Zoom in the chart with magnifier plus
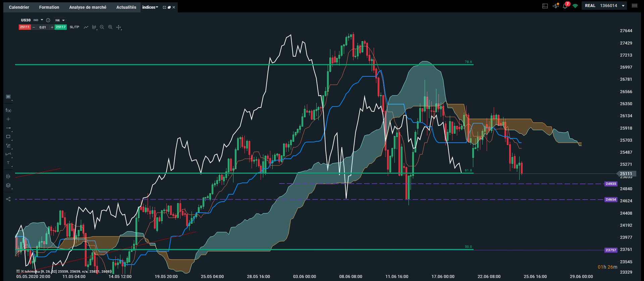This screenshot has height=281, width=644. click(x=110, y=27)
